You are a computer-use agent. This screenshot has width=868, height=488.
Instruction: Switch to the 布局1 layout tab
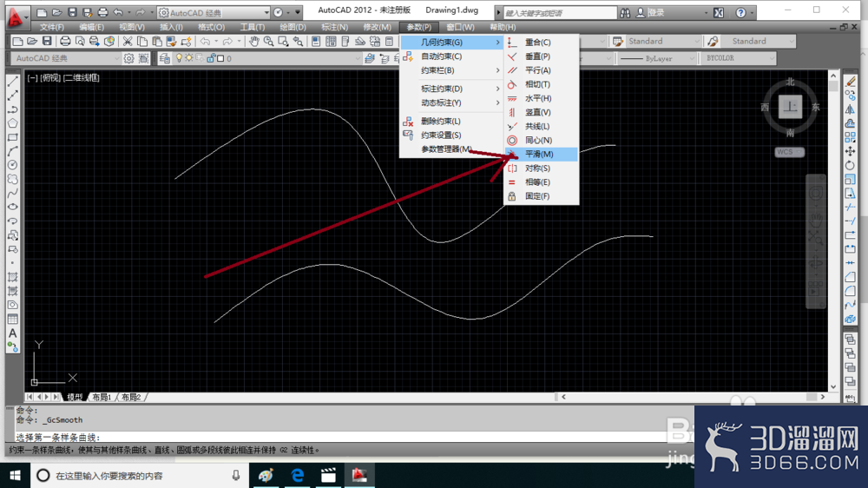coord(102,397)
